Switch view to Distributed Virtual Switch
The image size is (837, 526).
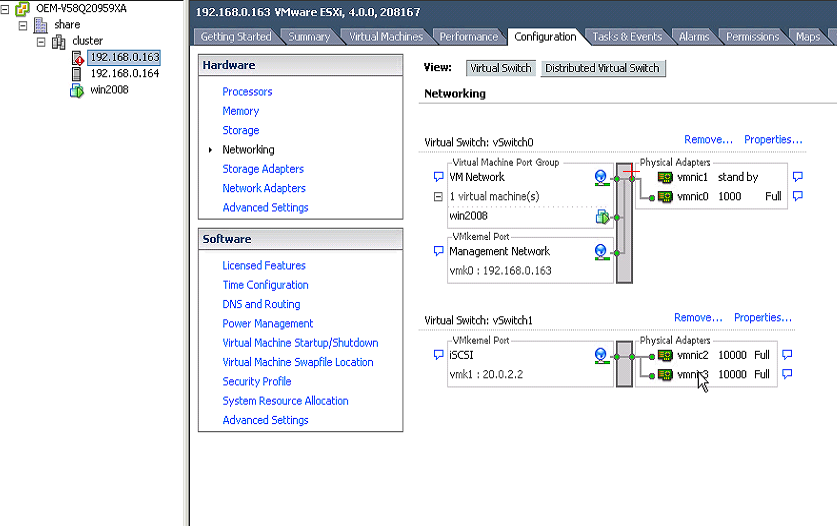pos(603,68)
